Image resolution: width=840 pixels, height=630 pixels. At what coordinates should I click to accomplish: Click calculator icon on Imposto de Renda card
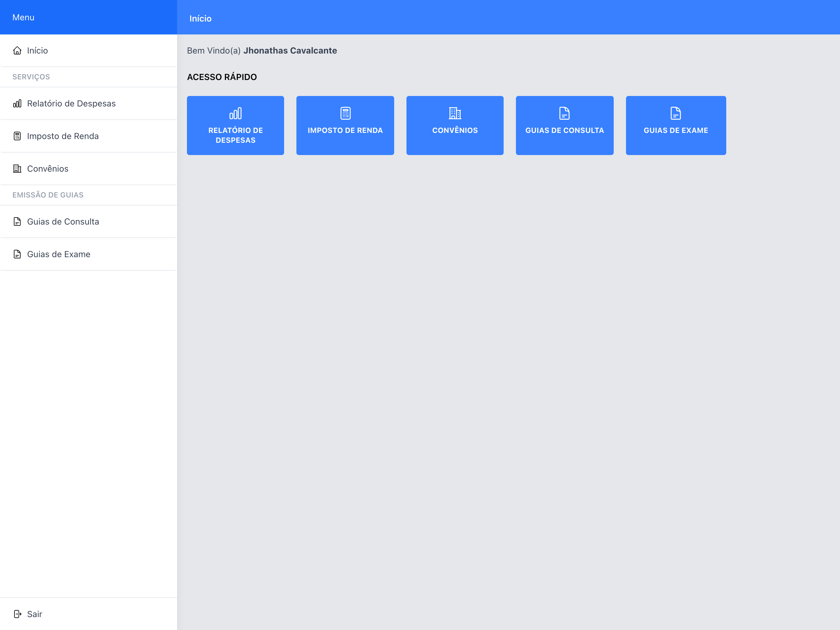click(345, 113)
